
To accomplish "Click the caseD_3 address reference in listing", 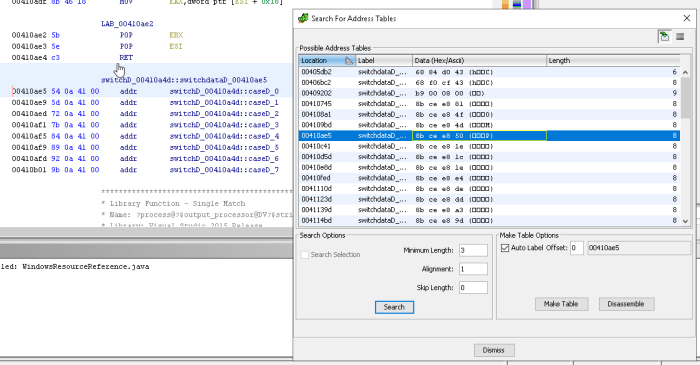I will click(224, 125).
